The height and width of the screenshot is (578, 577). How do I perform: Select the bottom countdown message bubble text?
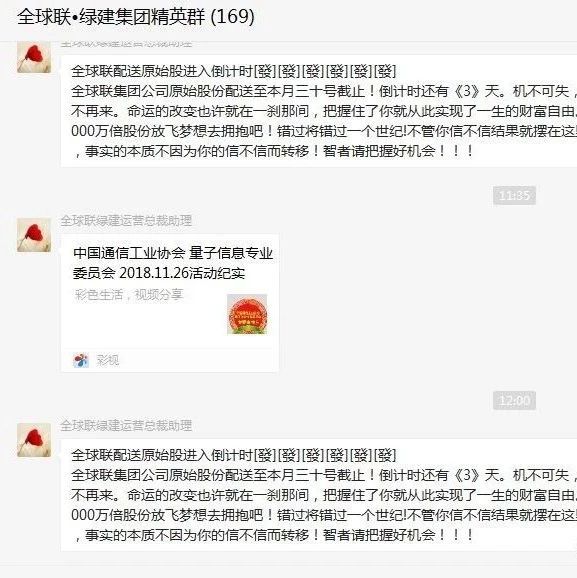point(319,495)
